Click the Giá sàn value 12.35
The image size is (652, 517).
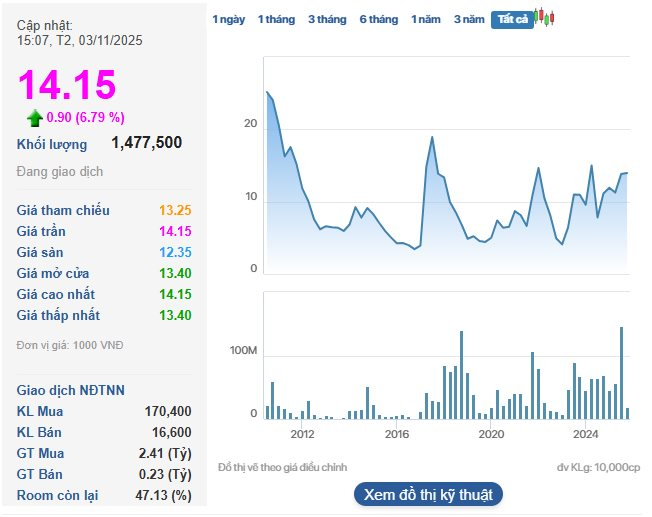pyautogui.click(x=175, y=252)
